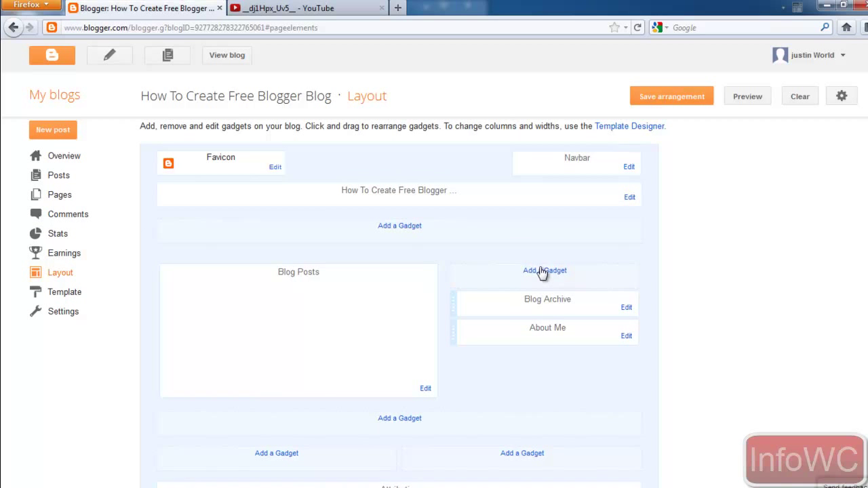Open the gear settings button near Clear
This screenshot has height=488, width=868.
point(842,96)
